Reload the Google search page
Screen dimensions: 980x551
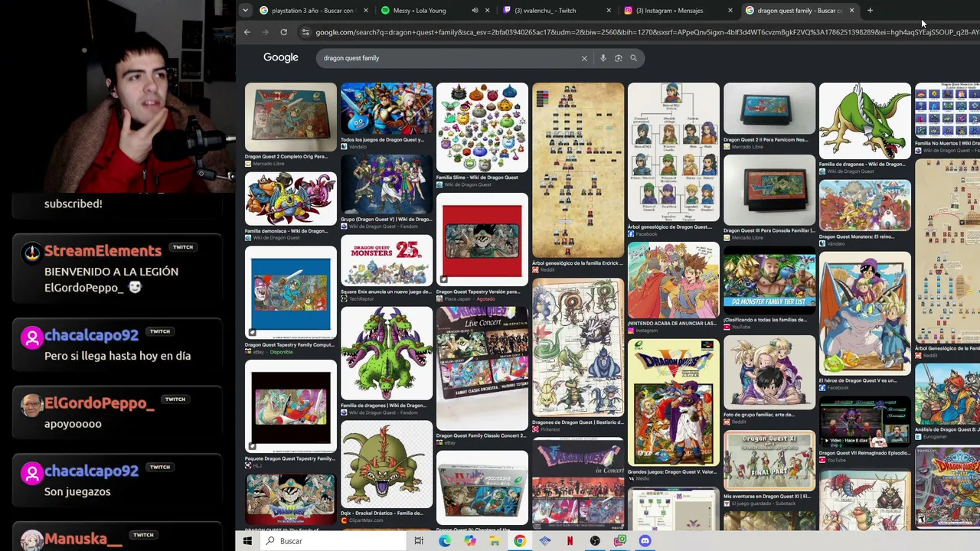point(283,32)
